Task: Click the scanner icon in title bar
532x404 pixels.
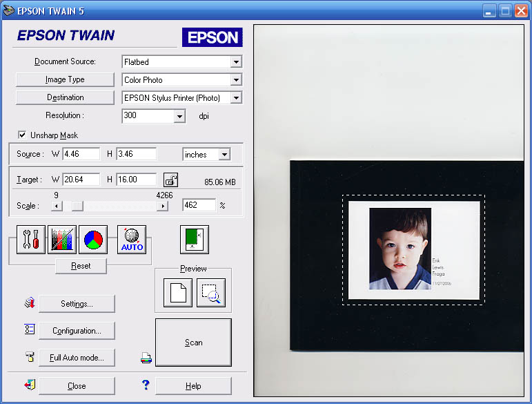Action: 8,10
